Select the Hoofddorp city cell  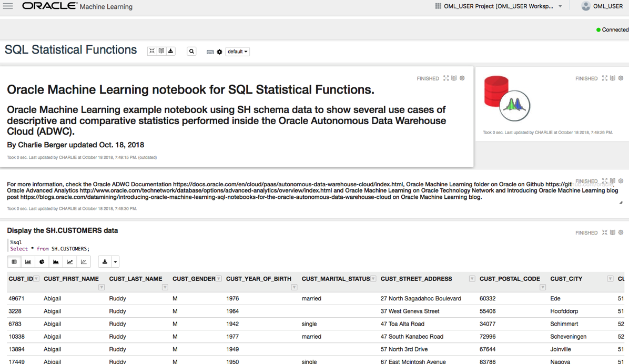pos(564,311)
